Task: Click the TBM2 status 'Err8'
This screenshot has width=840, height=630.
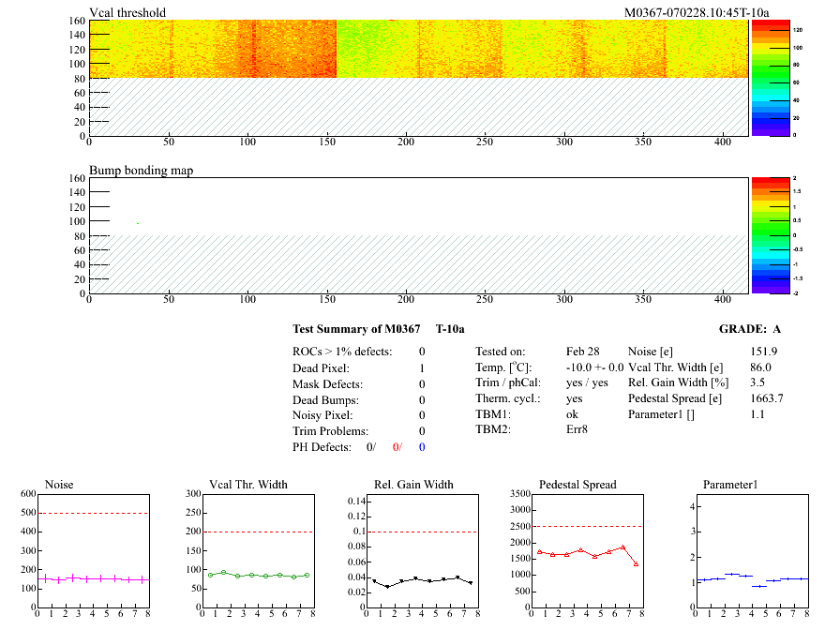Action: [x=577, y=429]
